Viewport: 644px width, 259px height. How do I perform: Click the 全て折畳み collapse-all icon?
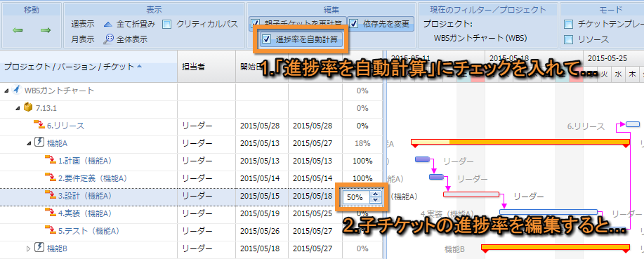pyautogui.click(x=108, y=25)
